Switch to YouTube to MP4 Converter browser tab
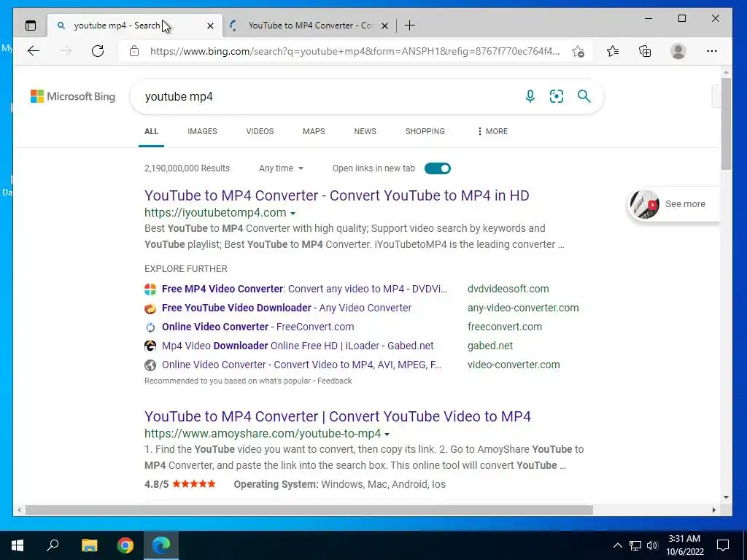The height and width of the screenshot is (560, 747). 310,26
